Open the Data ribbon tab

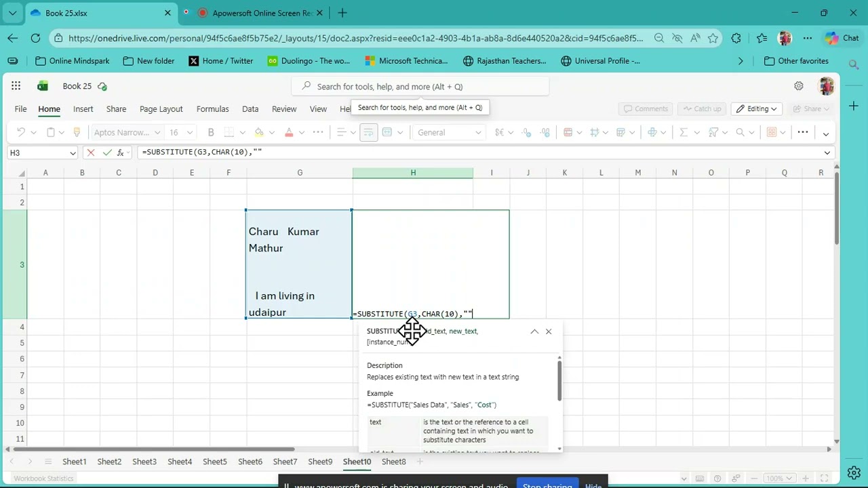(250, 108)
